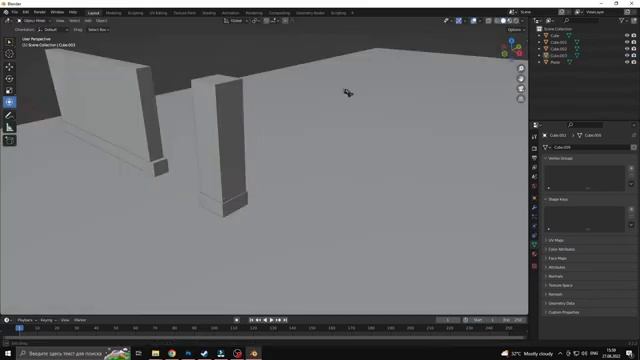Hide the Plane object eye icon
This screenshot has height=360, width=640.
[627, 62]
